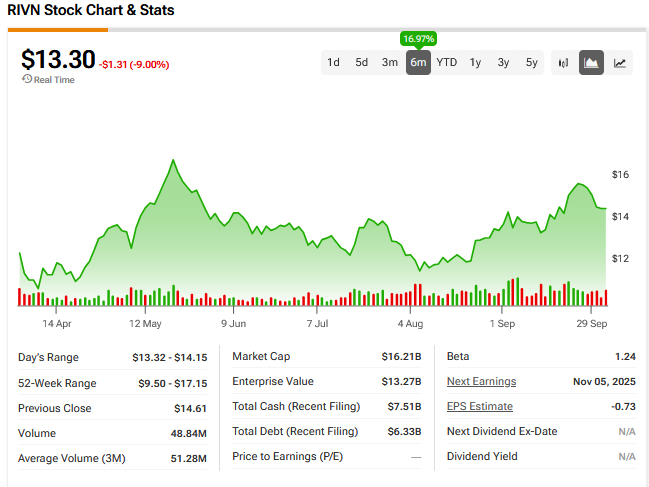649x487 pixels.
Task: Select the 1d time range
Action: point(333,62)
